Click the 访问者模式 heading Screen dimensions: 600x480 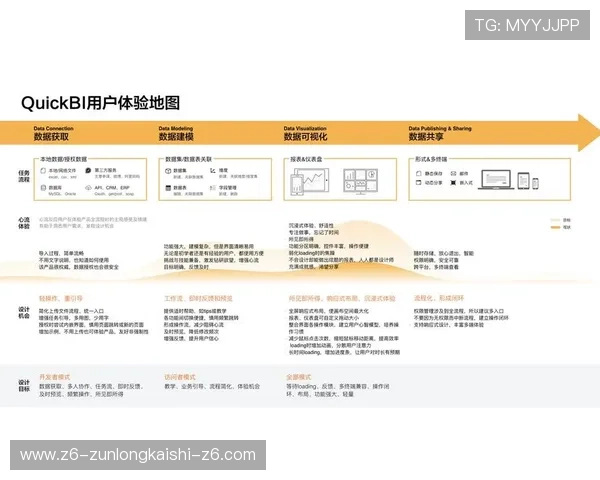coord(180,377)
